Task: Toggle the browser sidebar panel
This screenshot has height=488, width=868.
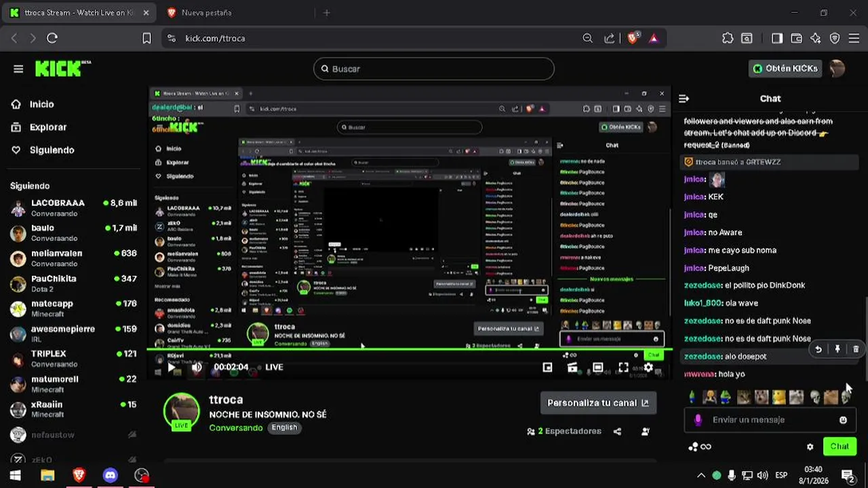Action: 777,39
